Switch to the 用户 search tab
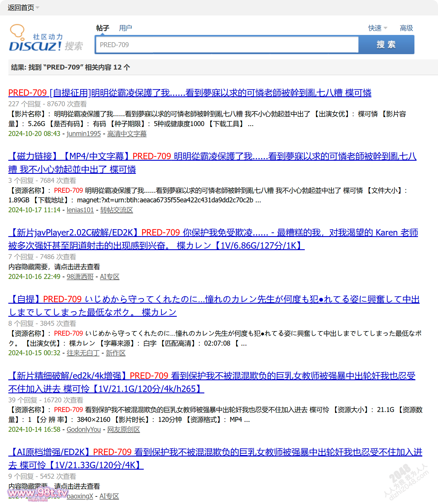Viewport: 438px width, 504px height. [125, 28]
